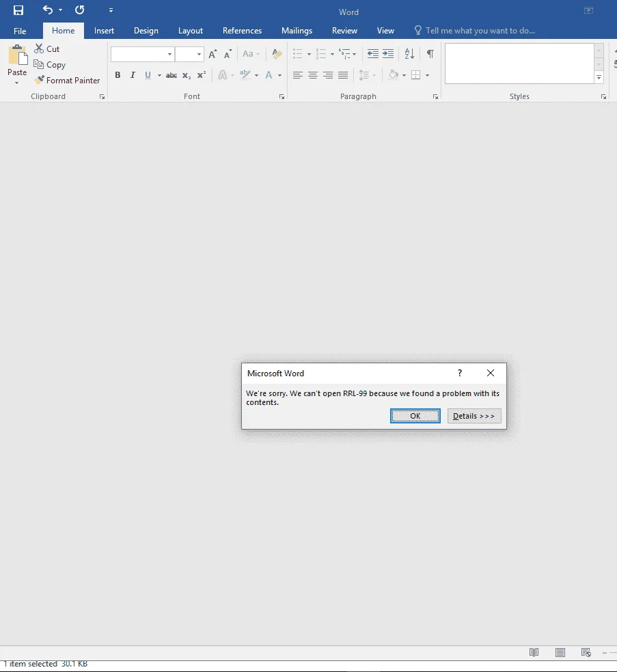Click the Undo arrow icon
Viewport: 617px width, 672px height.
pyautogui.click(x=48, y=10)
